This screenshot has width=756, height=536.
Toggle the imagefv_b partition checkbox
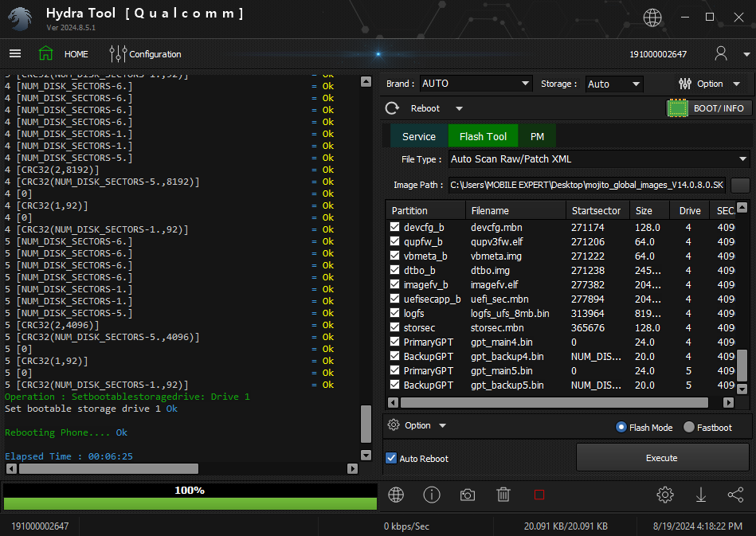[x=395, y=284]
